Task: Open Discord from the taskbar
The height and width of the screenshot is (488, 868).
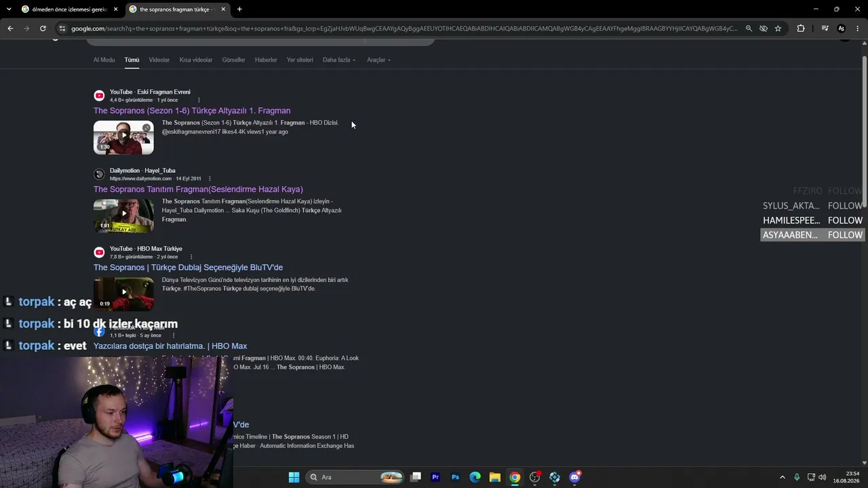Action: click(x=575, y=477)
